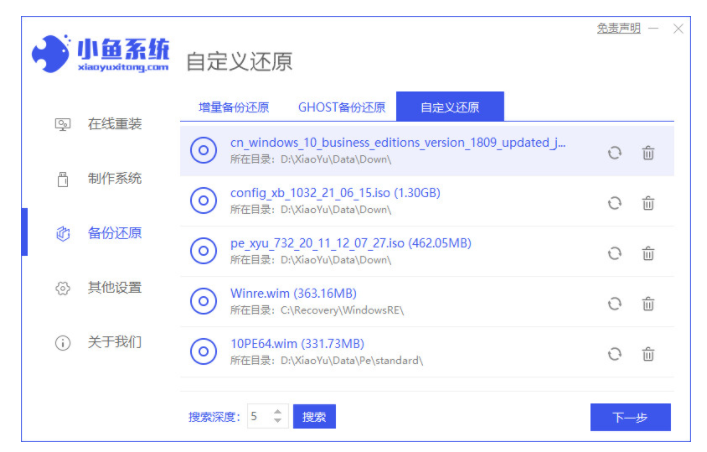Click refresh icon for Winre.wim row
This screenshot has height=452, width=707.
[614, 303]
